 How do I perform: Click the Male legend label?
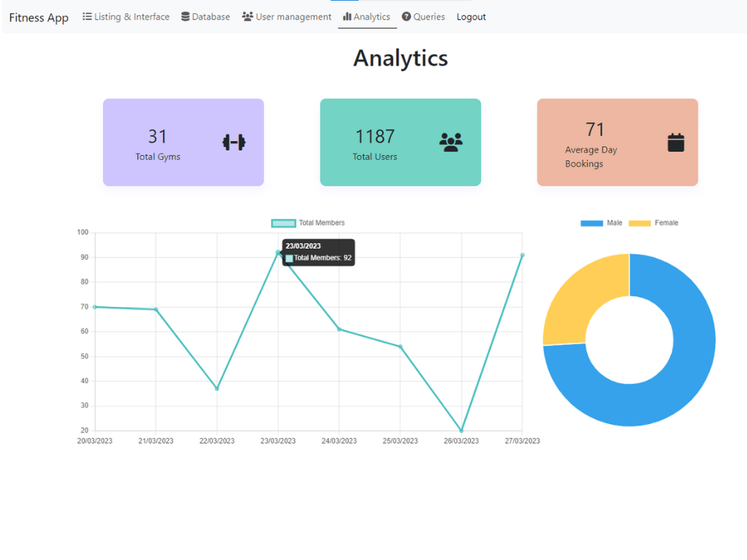pos(615,223)
